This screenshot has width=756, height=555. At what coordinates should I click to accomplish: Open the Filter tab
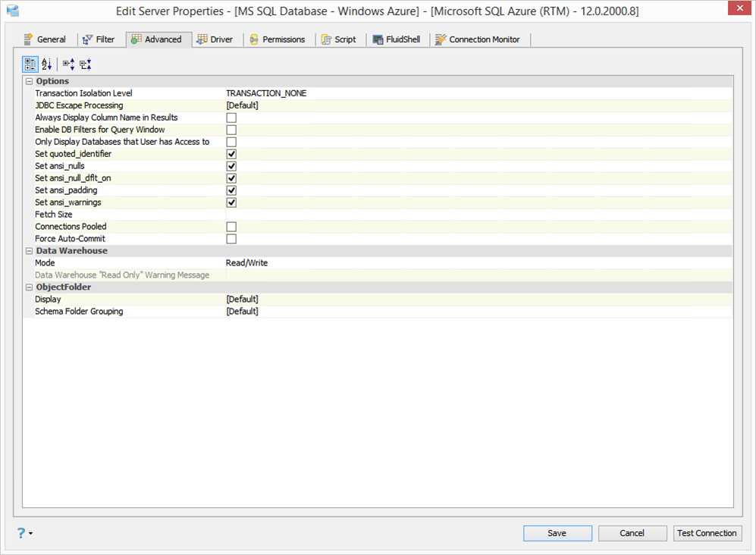point(99,39)
